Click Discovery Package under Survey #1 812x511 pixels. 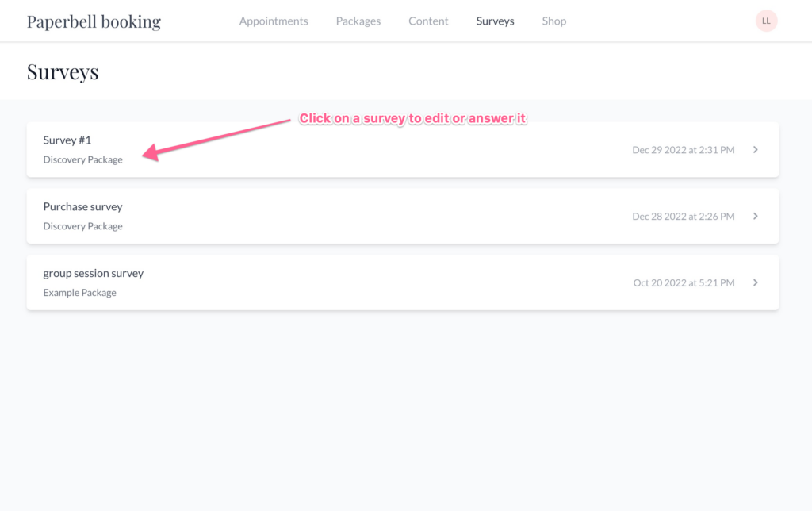[82, 159]
